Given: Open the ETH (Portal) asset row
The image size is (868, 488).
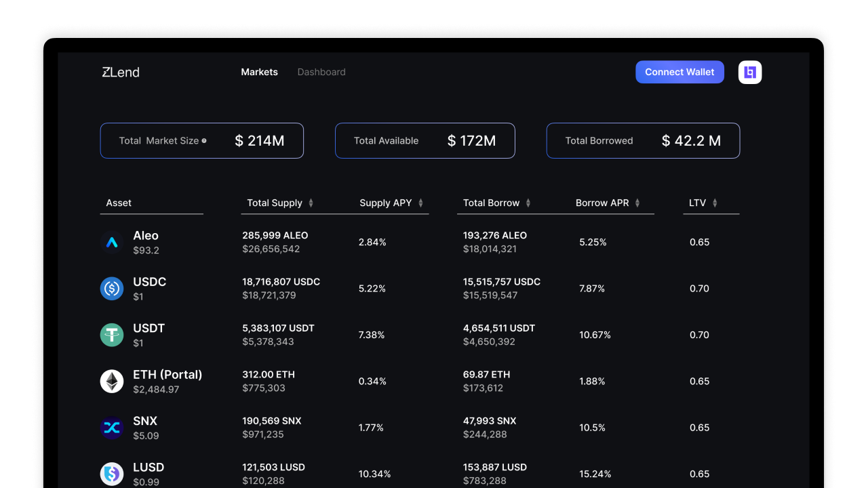Looking at the screenshot, I should 167,375.
